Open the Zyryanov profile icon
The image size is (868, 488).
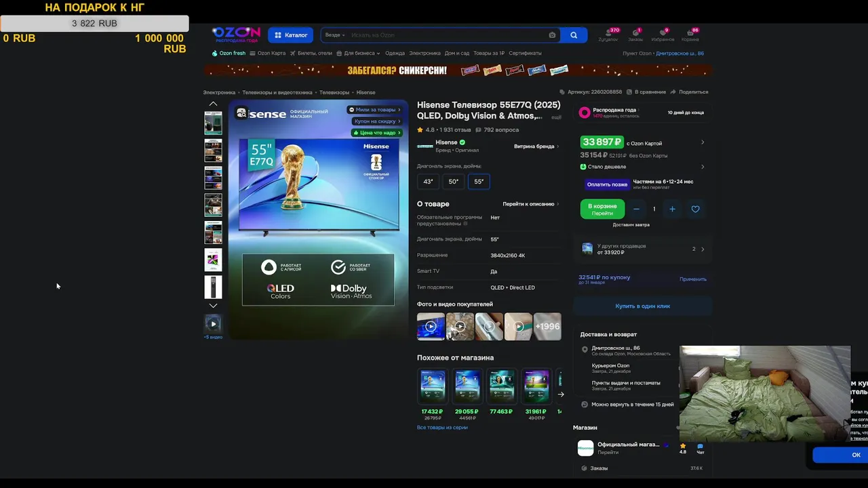click(x=608, y=35)
